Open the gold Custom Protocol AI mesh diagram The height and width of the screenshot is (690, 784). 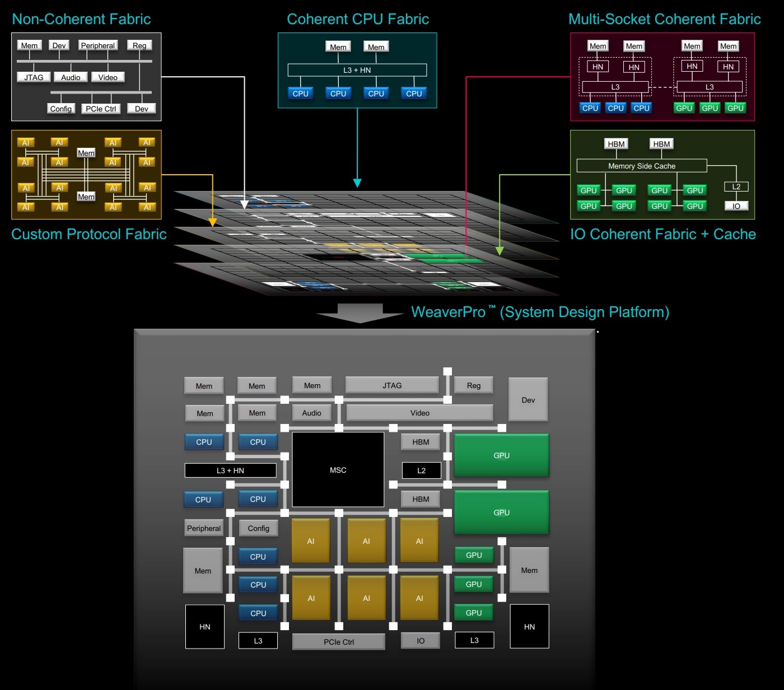point(86,175)
